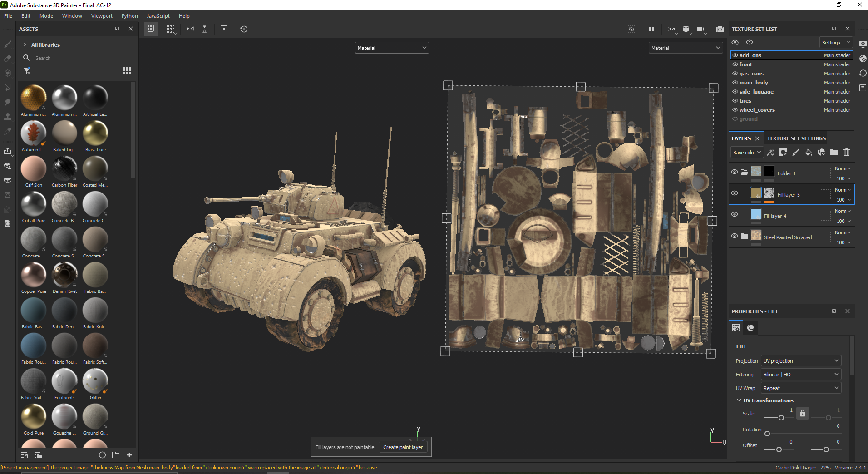
Task: Expand the All libraries tree
Action: [25, 45]
